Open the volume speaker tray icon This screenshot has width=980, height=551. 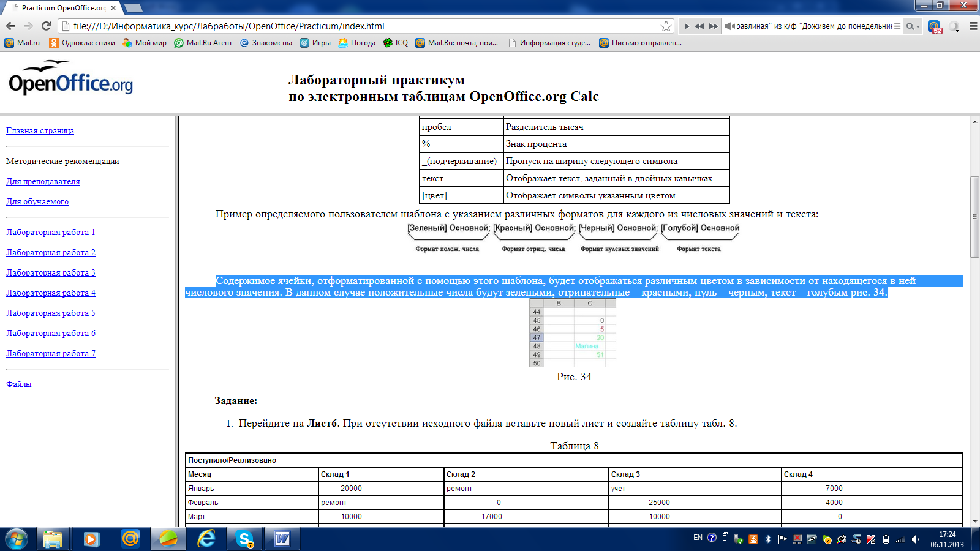[x=915, y=539]
